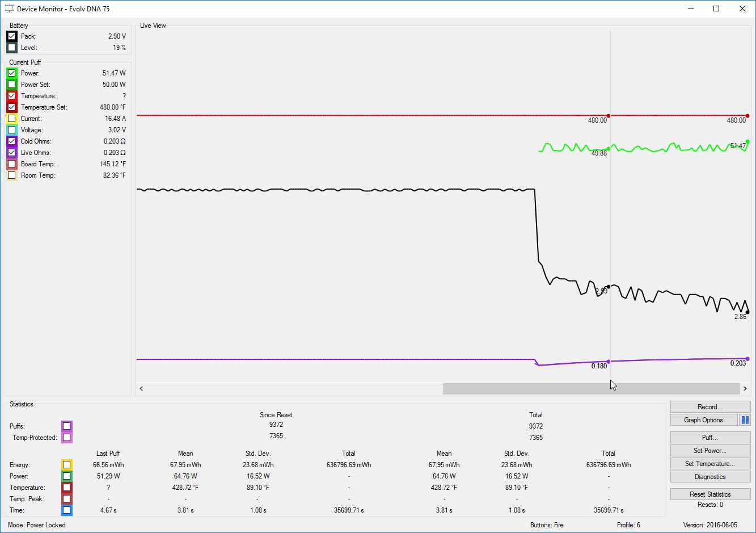Enable the Power Set checkbox
Image resolution: width=756 pixels, height=533 pixels.
[x=11, y=85]
